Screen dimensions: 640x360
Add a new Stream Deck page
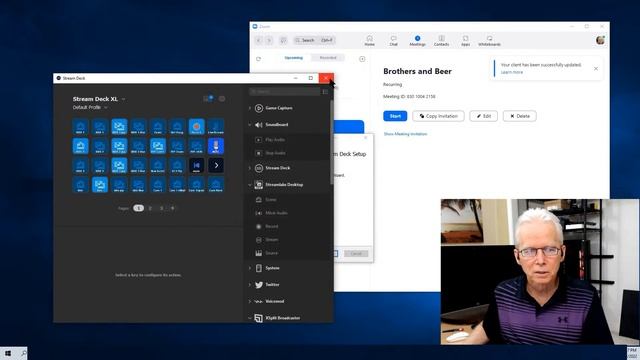point(173,208)
